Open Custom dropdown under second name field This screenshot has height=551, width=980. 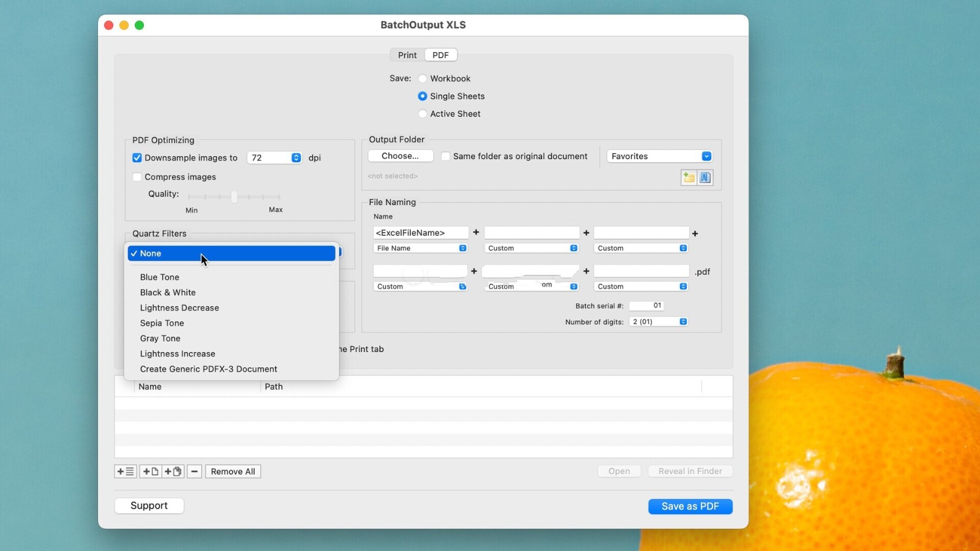[x=532, y=248]
